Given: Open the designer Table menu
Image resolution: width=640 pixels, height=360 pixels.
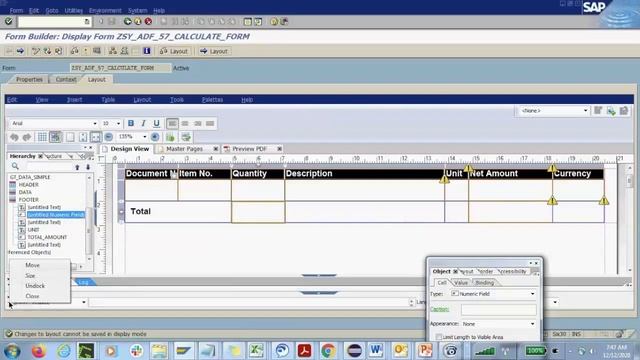Looking at the screenshot, I should (108, 100).
